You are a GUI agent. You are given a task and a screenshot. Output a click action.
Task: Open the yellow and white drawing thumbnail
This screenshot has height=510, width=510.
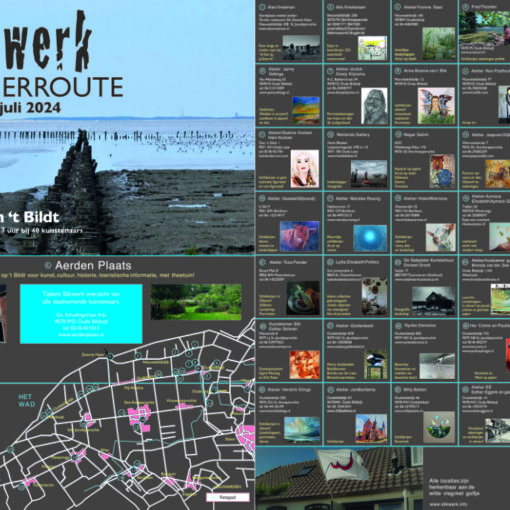(372, 48)
